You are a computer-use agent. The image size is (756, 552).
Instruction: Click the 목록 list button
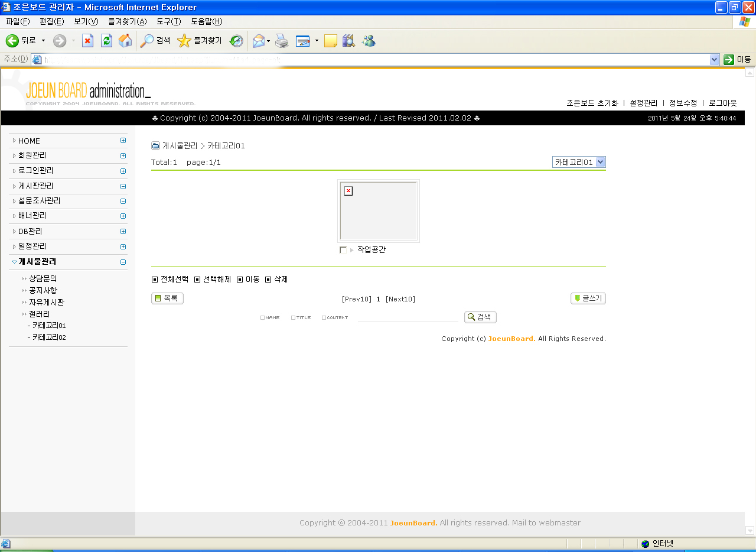167,298
